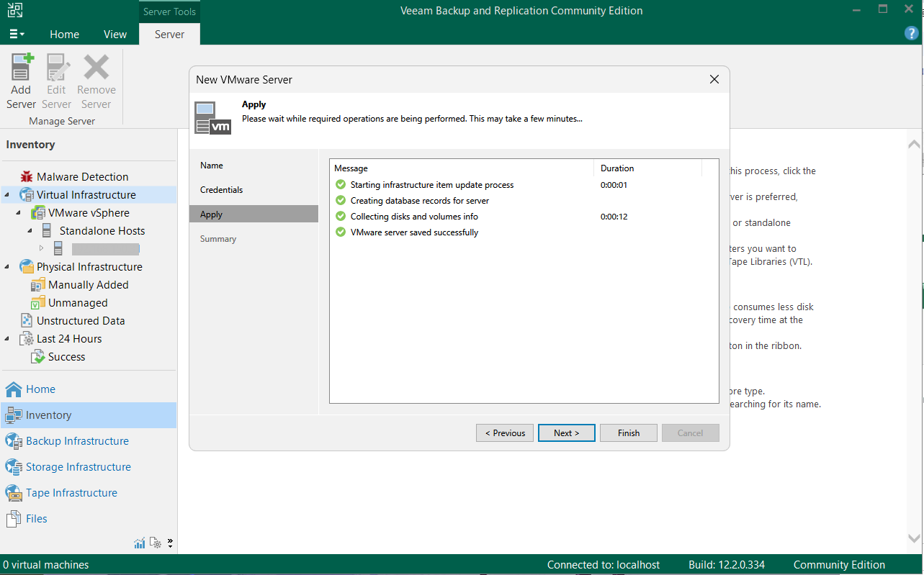
Task: Open the blue help question mark icon
Action: 911,33
